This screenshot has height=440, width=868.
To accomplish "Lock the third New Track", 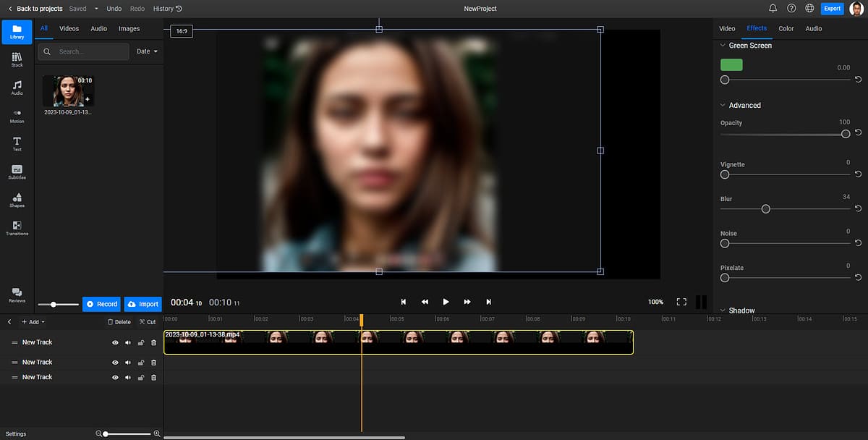I will coord(141,378).
